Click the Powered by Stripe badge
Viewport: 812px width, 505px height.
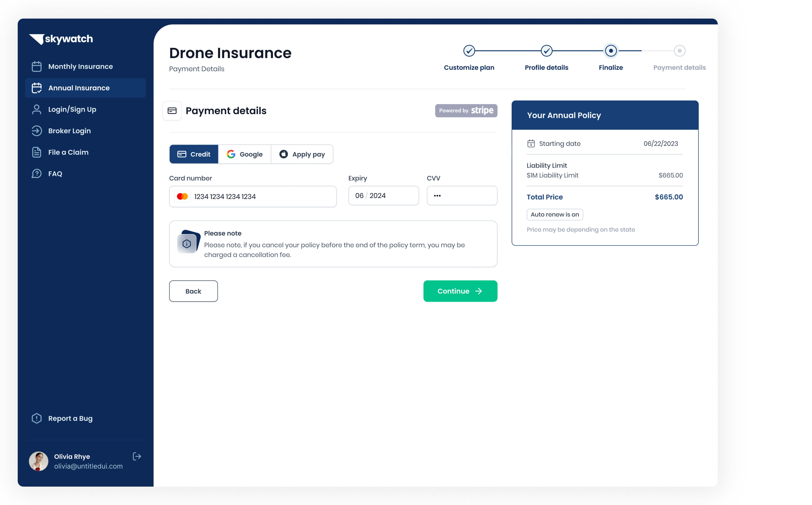(x=466, y=110)
